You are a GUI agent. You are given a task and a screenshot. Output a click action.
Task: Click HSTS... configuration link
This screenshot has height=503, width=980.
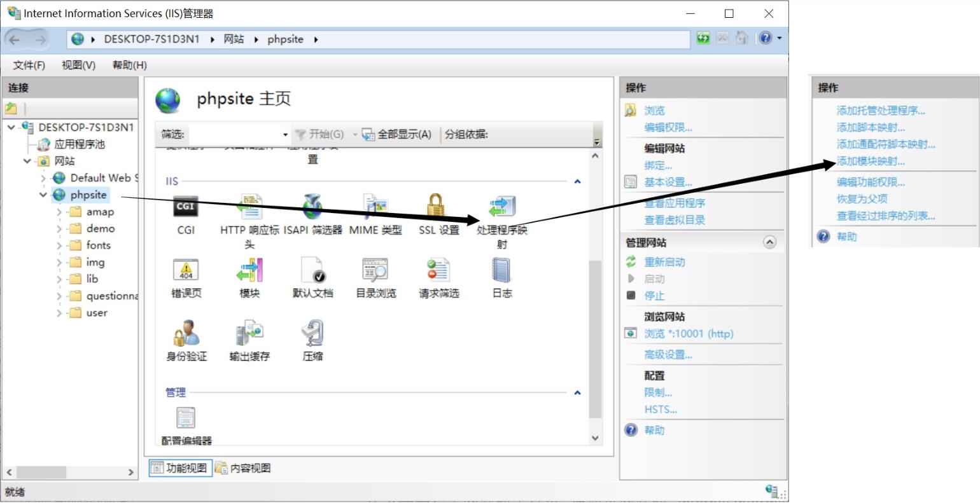[x=661, y=410]
